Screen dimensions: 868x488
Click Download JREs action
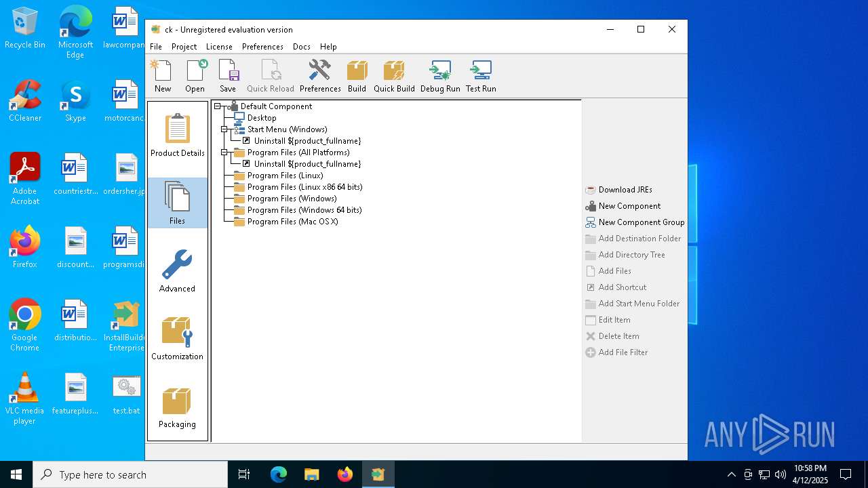tap(618, 190)
